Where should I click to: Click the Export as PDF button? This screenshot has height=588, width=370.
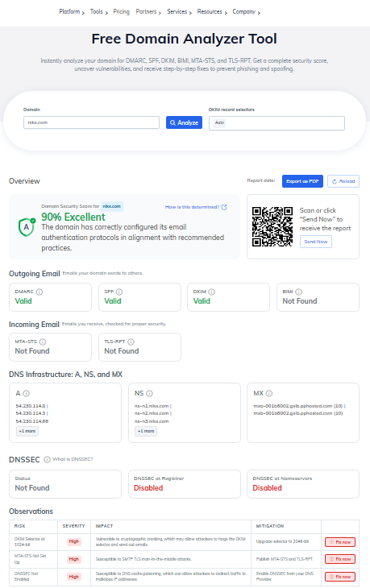(x=302, y=181)
